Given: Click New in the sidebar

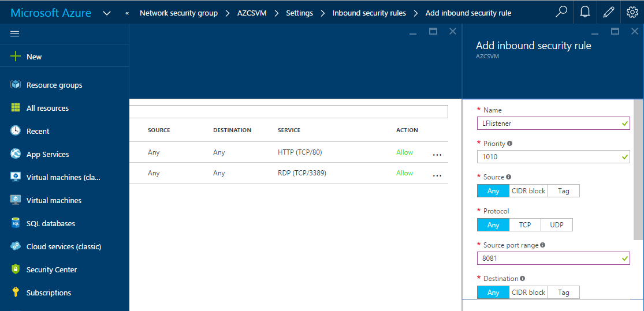Looking at the screenshot, I should tap(34, 57).
